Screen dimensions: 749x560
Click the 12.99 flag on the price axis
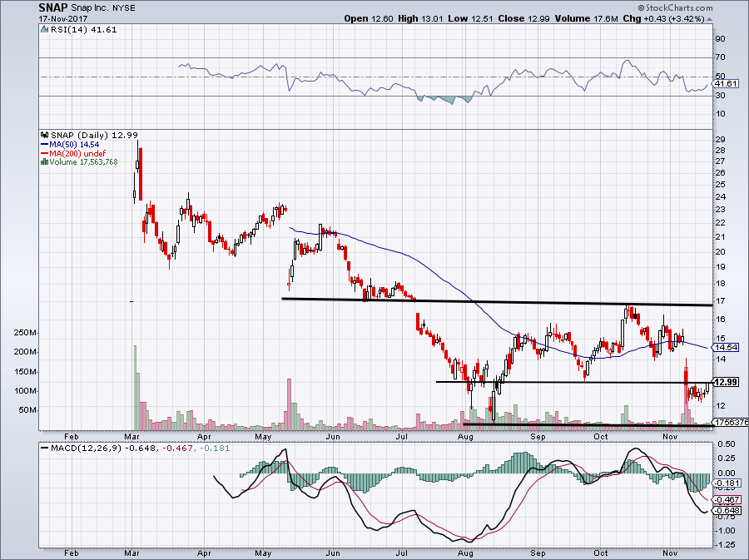click(726, 382)
